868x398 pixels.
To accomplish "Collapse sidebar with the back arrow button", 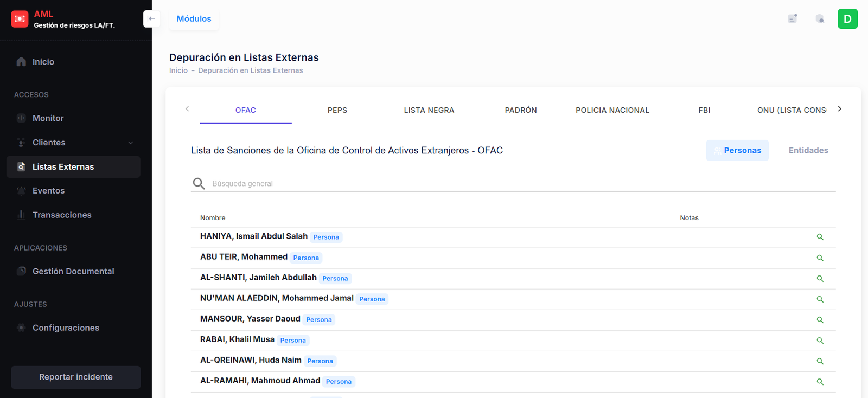I will [x=152, y=18].
